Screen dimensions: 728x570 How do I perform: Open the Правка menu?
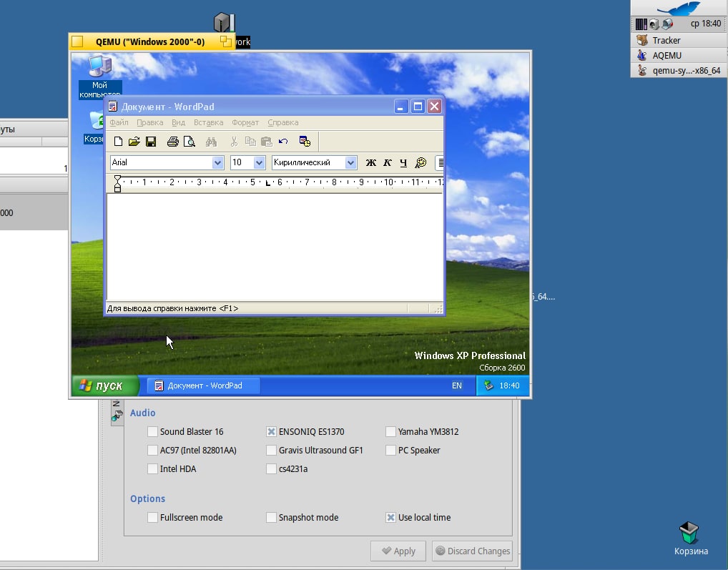[x=150, y=122]
